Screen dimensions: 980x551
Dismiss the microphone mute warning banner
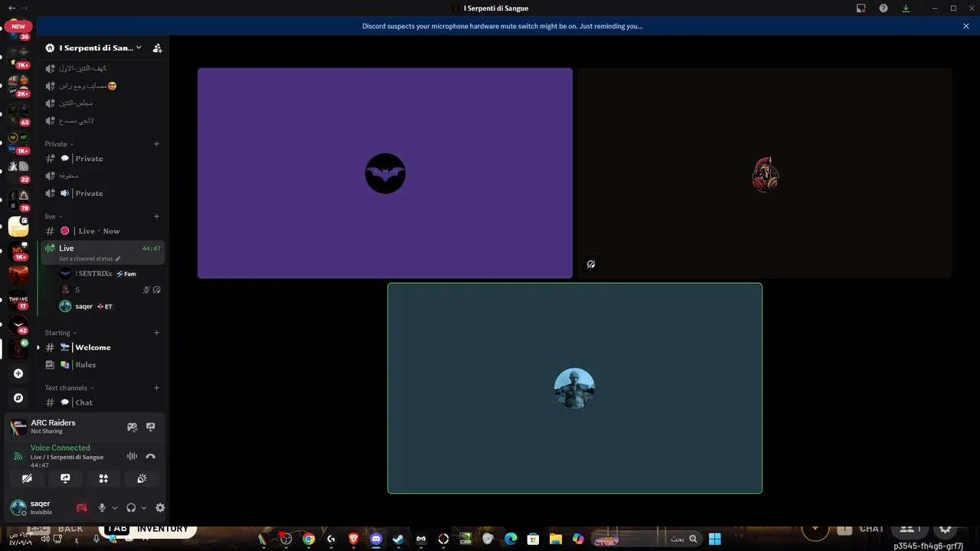[x=966, y=26]
